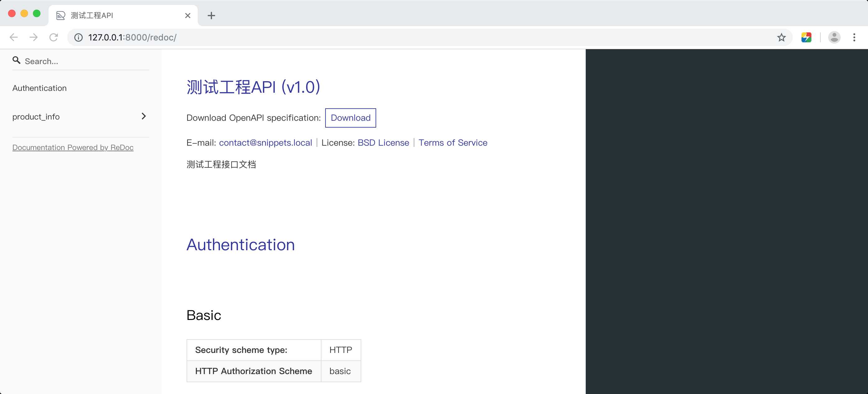Click the contact@snippets.local email link
The image size is (868, 394).
click(x=265, y=143)
